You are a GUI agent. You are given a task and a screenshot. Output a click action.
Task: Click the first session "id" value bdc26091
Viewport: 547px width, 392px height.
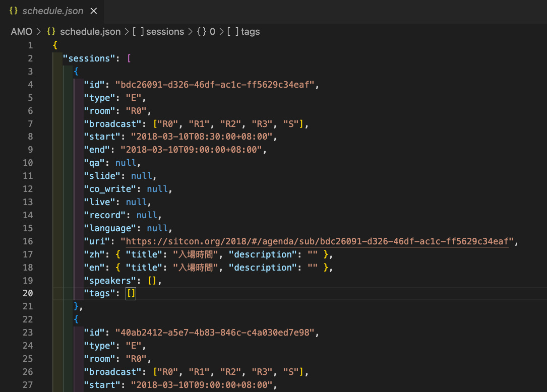215,85
